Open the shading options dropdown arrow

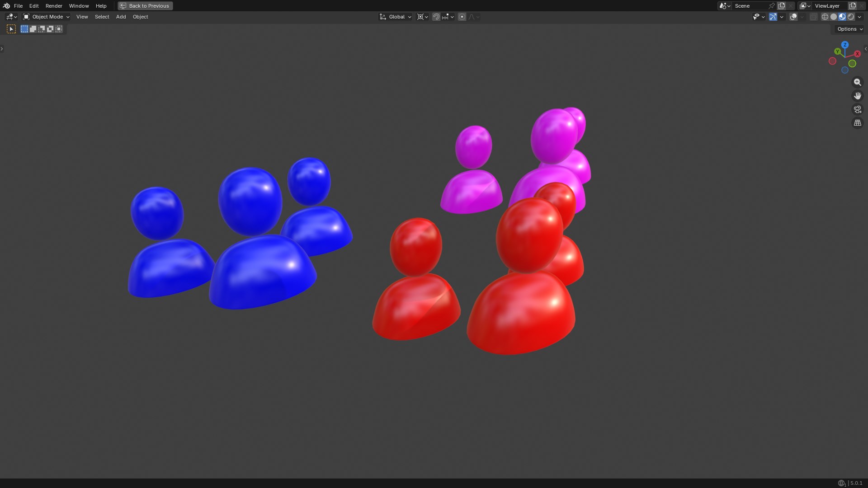tap(859, 17)
